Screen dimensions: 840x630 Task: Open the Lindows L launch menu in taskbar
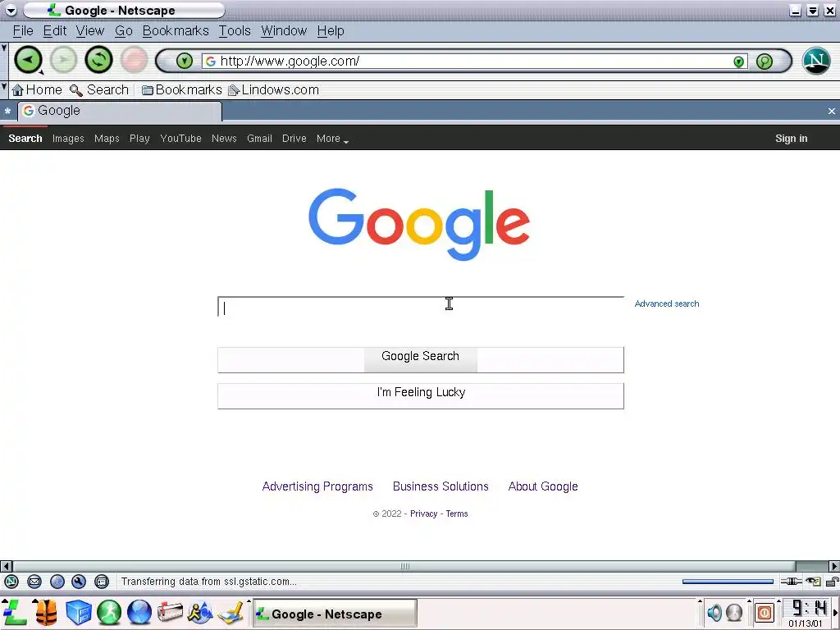click(15, 612)
